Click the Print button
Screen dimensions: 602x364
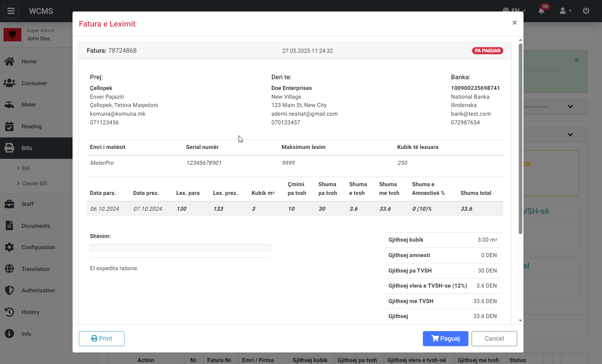pos(101,339)
